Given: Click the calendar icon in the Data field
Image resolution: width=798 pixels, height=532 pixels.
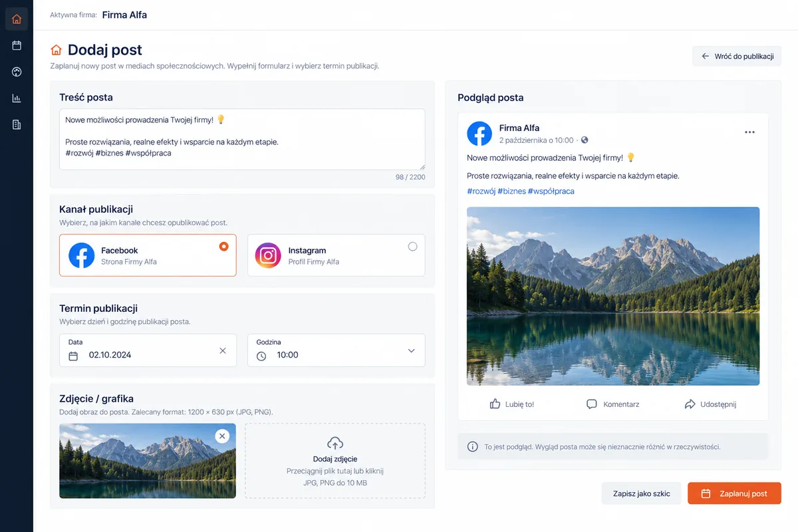Looking at the screenshot, I should click(73, 356).
